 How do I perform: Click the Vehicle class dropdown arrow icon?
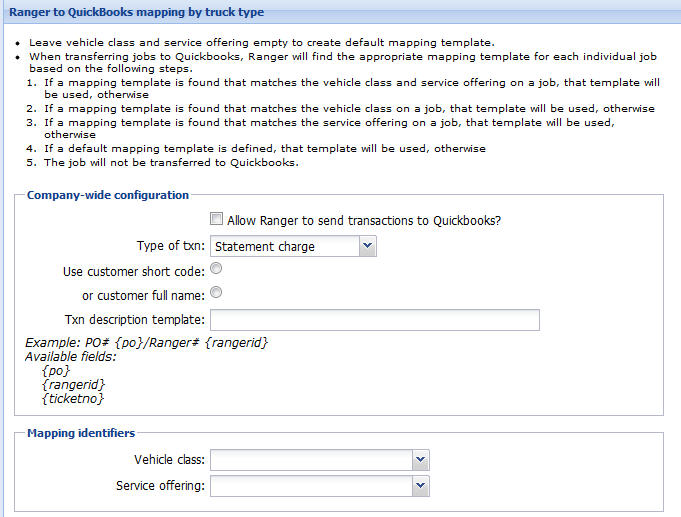(x=419, y=459)
